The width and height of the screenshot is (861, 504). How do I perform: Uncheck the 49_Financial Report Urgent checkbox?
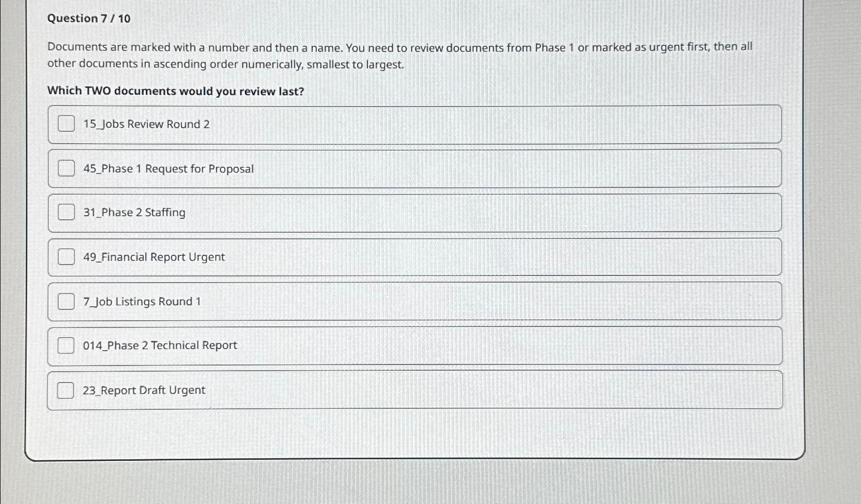click(x=66, y=256)
